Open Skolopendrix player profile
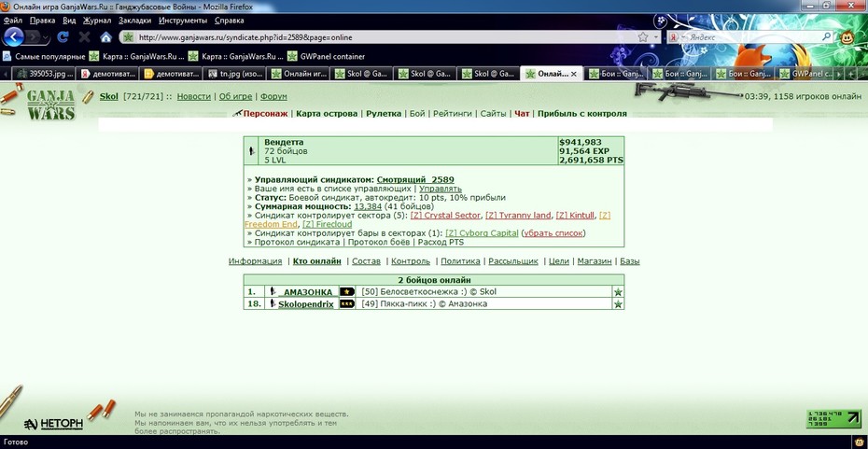Image resolution: width=868 pixels, height=449 pixels. point(305,304)
